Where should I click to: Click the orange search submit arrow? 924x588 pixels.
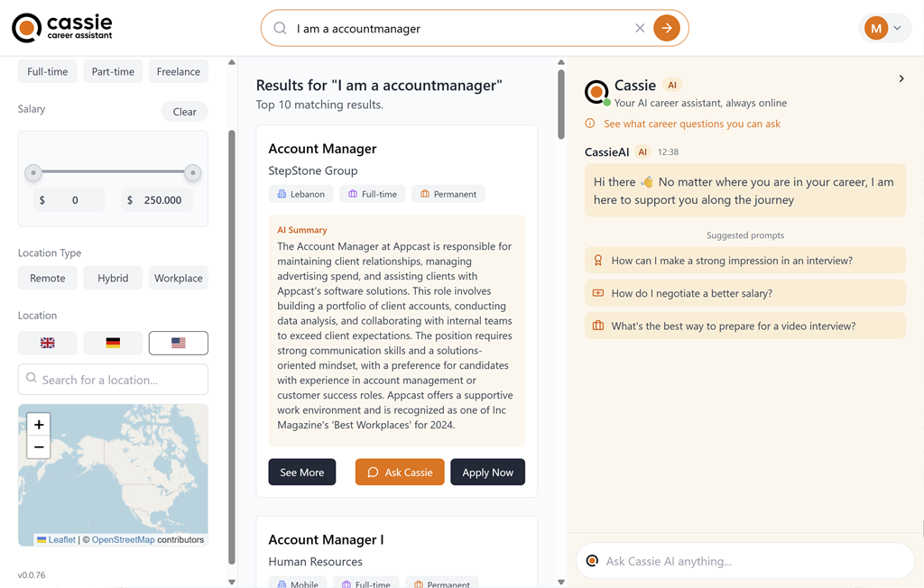666,28
